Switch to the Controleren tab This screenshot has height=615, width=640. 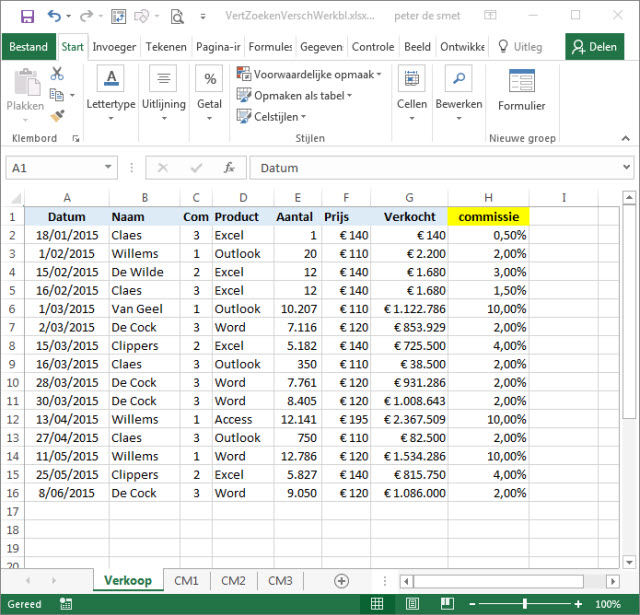(373, 47)
